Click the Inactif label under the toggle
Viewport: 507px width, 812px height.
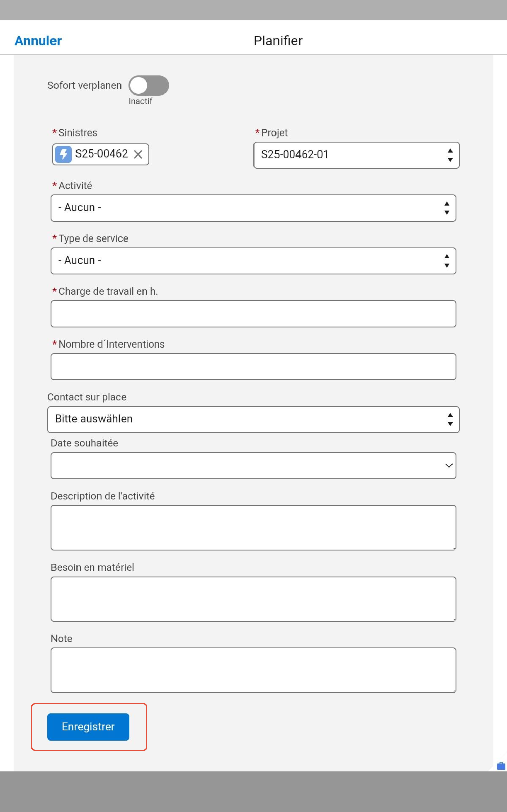(140, 101)
